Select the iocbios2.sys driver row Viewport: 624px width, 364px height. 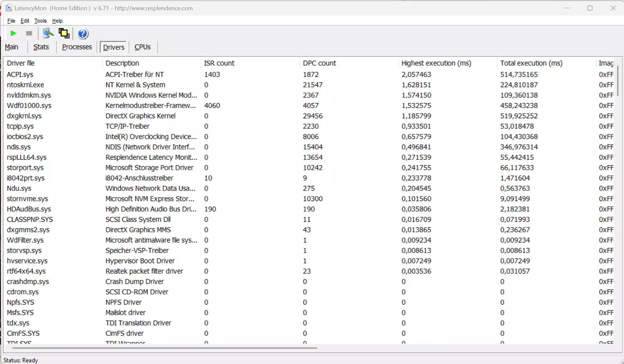[x=309, y=137]
